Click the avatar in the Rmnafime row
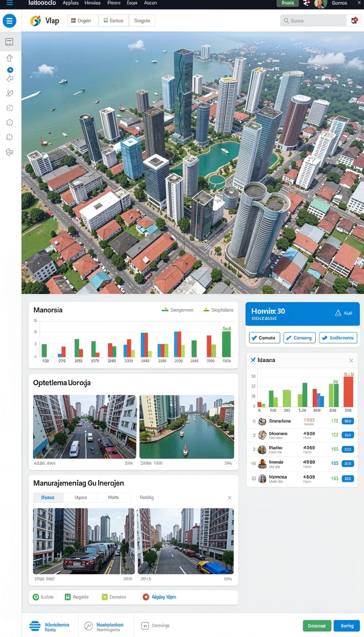 tap(262, 421)
